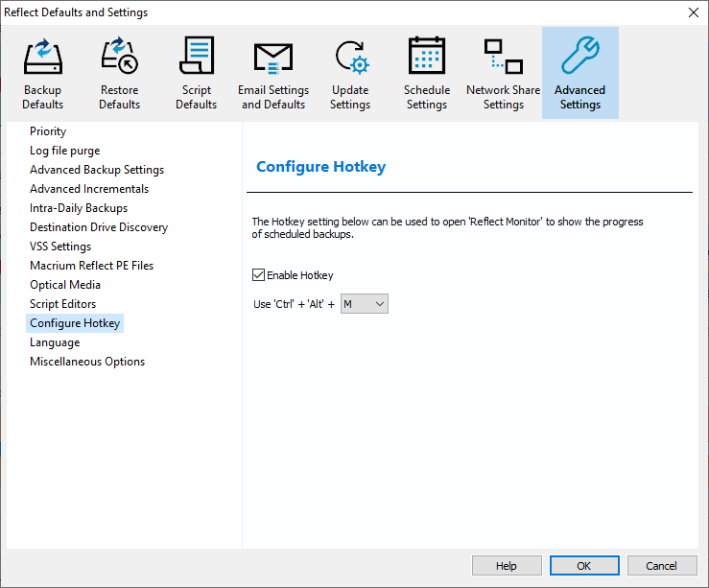Click the Advanced Settings wrench icon
Image resolution: width=709 pixels, height=588 pixels.
pyautogui.click(x=580, y=58)
